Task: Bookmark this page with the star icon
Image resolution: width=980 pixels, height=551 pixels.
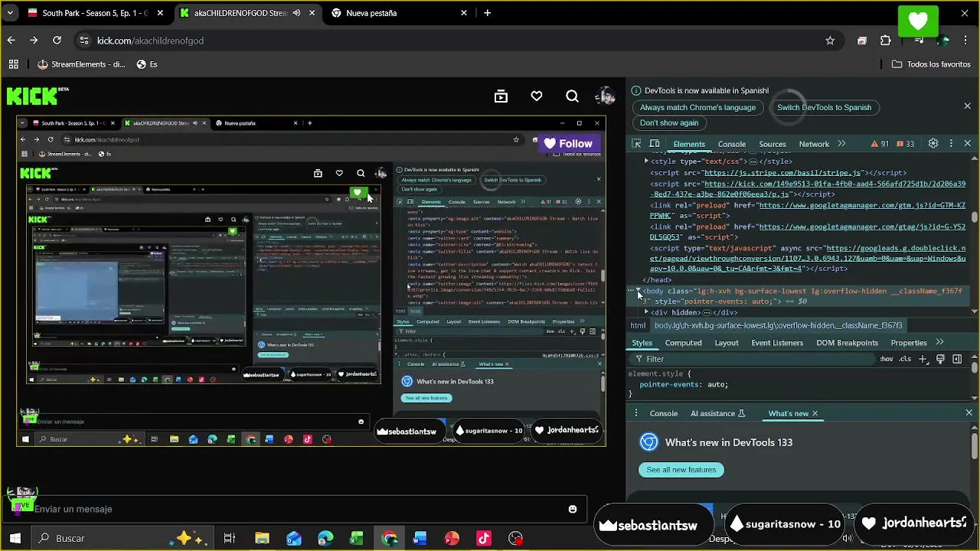Action: pyautogui.click(x=830, y=41)
